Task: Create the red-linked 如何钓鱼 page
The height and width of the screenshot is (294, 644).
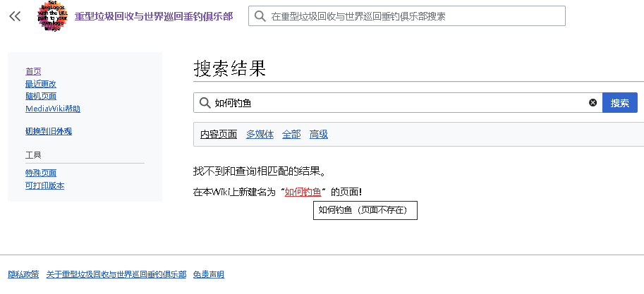Action: 303,192
